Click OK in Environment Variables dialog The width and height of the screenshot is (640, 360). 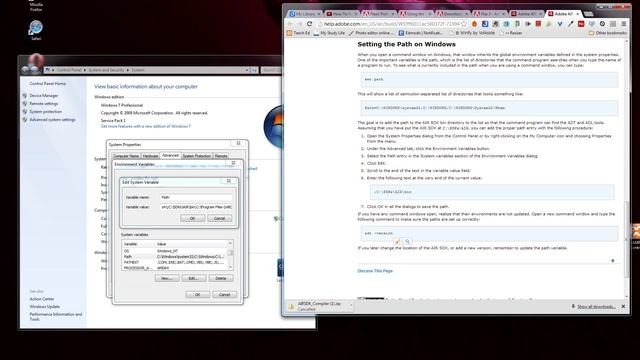tap(198, 294)
